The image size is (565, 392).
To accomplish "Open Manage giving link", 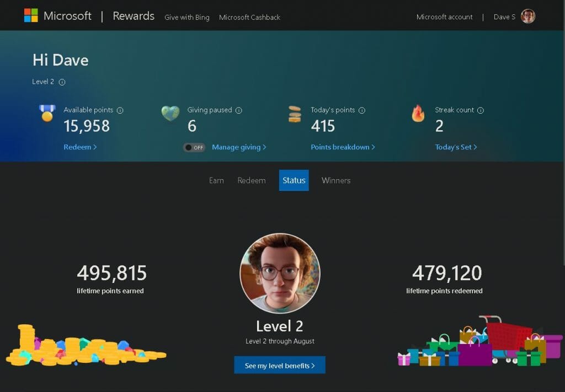I will pyautogui.click(x=239, y=147).
